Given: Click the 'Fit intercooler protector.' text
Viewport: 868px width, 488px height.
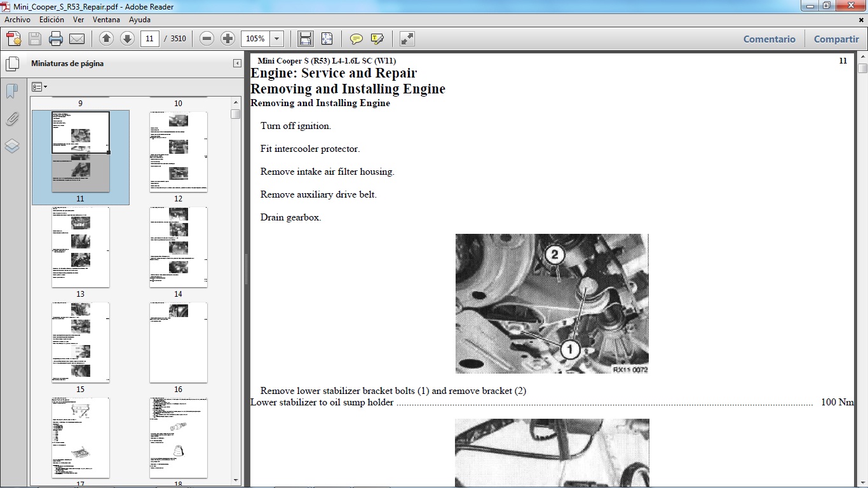Looking at the screenshot, I should pyautogui.click(x=310, y=149).
